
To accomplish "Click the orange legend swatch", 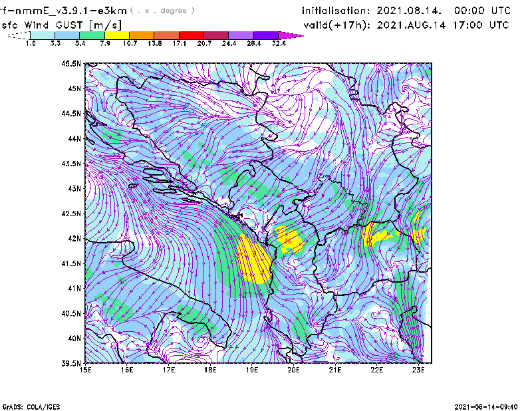I will (142, 35).
